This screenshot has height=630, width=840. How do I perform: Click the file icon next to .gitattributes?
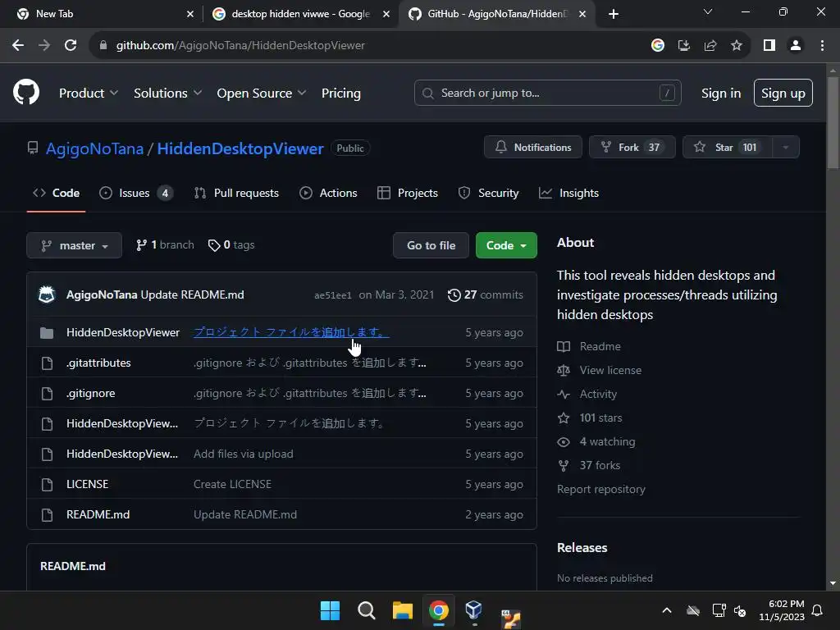coord(47,363)
